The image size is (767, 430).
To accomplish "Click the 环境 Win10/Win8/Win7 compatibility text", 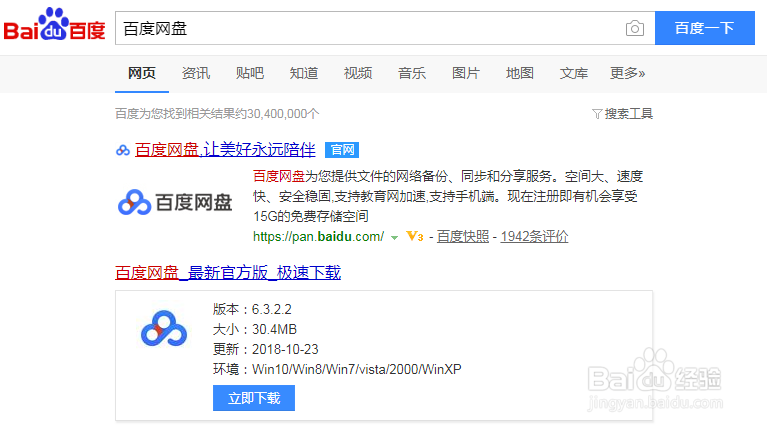I will pos(337,369).
